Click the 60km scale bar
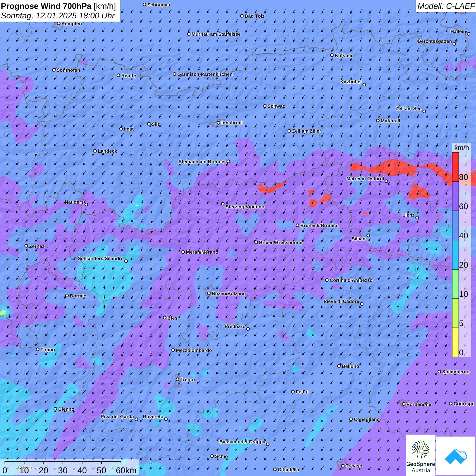 point(63,462)
